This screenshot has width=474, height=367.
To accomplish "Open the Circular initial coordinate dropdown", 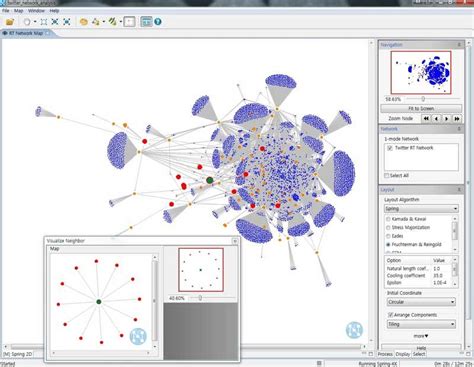I will pos(421,302).
